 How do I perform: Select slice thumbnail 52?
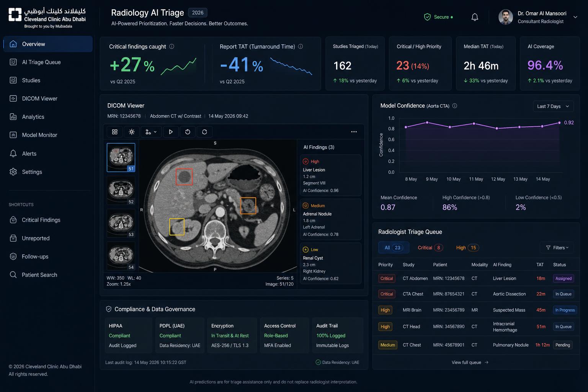click(x=121, y=190)
